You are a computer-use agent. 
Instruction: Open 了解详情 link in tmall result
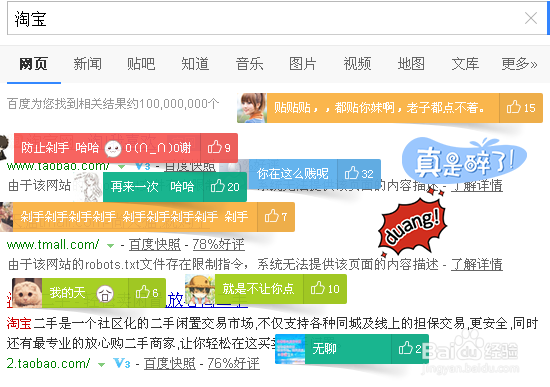click(x=477, y=265)
